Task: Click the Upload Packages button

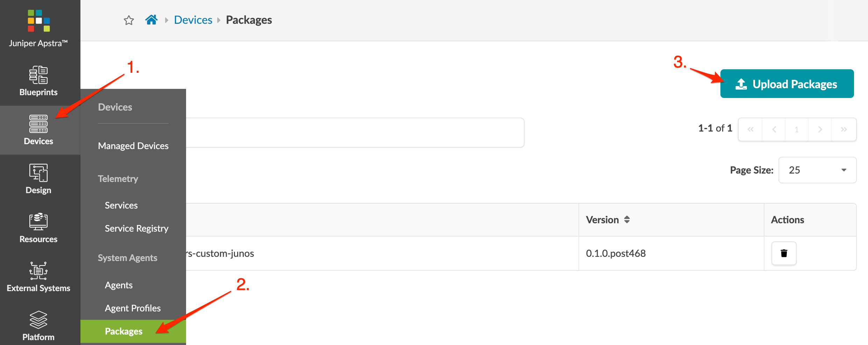Action: [x=787, y=84]
